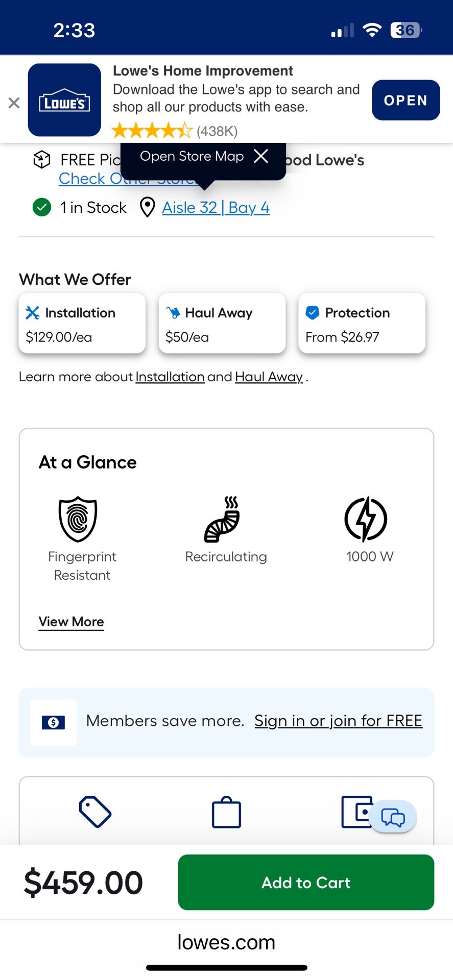Image resolution: width=453 pixels, height=980 pixels.
Task: Open the Aisle 32 Bay 4 location link
Action: [216, 208]
